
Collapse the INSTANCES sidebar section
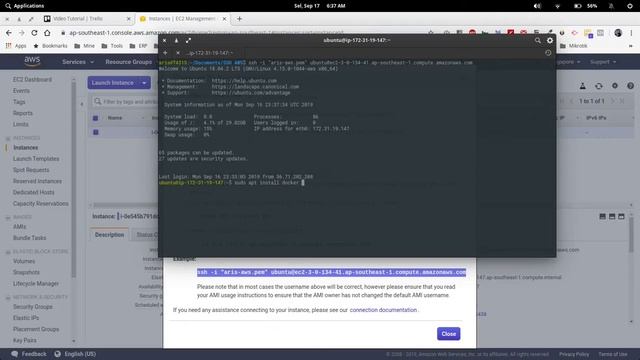point(8,138)
